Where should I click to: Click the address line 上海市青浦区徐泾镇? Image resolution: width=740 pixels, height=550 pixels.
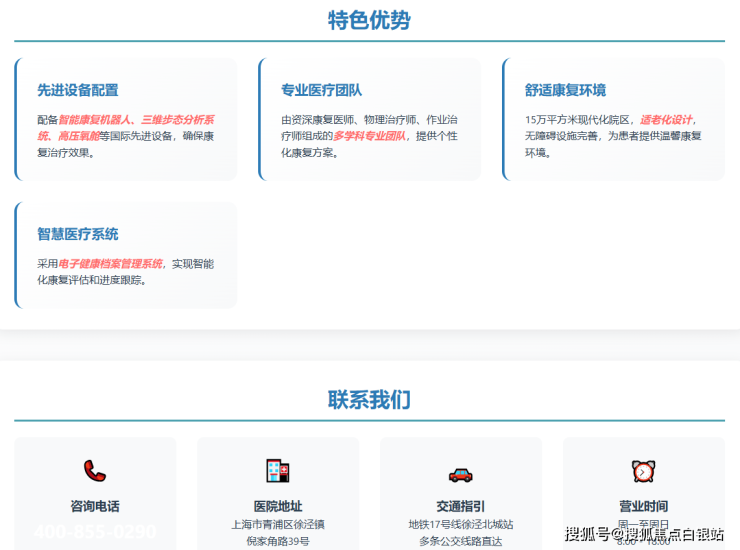[277, 524]
